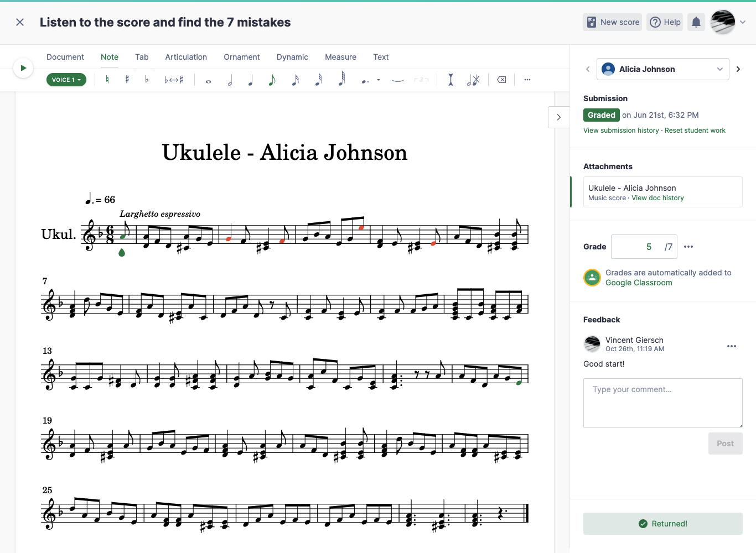Apply a tie between notes
This screenshot has width=756, height=553.
point(397,80)
